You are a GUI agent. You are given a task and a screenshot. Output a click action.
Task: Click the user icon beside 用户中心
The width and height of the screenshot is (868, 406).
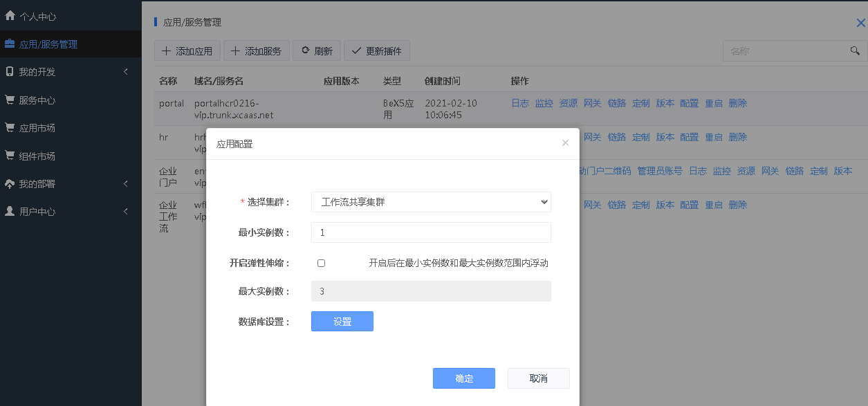(10, 212)
